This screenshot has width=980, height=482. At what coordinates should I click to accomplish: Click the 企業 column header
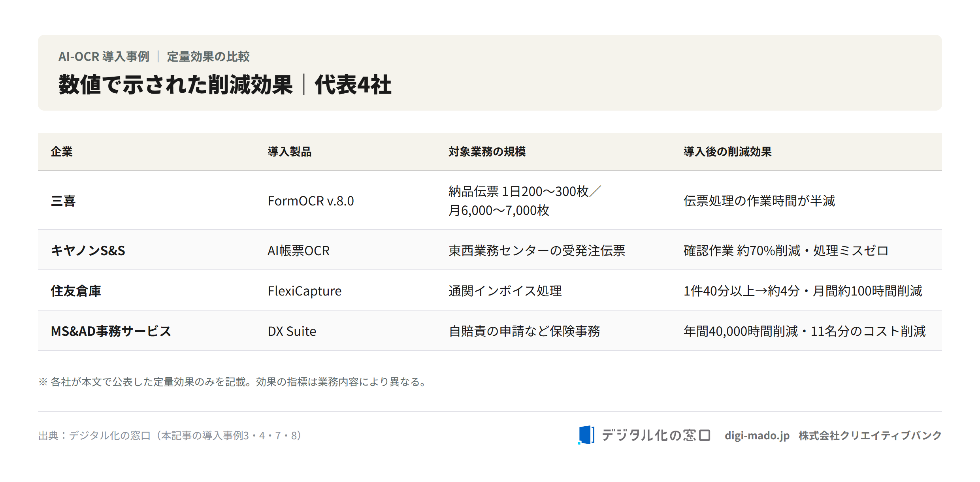coord(62,152)
